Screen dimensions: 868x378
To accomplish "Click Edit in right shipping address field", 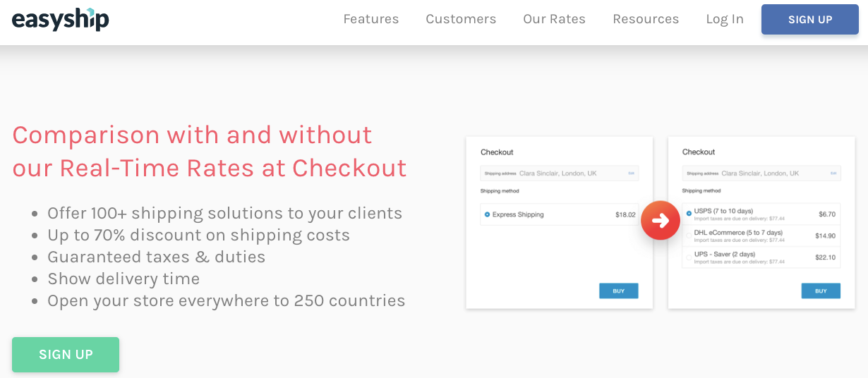I will click(833, 173).
